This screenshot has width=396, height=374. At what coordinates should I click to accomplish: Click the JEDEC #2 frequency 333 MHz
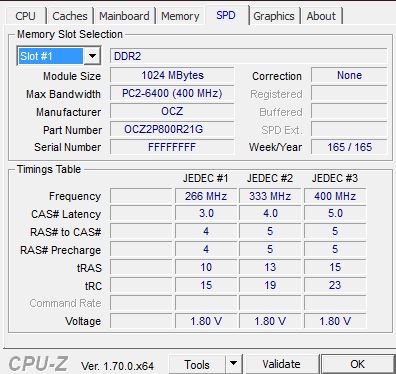[x=270, y=196]
